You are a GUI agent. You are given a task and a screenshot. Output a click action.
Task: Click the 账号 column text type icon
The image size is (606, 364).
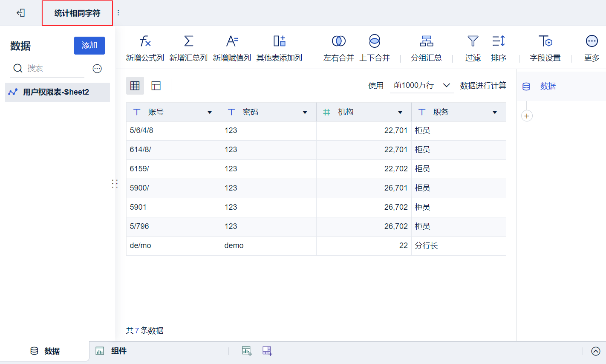coord(137,112)
